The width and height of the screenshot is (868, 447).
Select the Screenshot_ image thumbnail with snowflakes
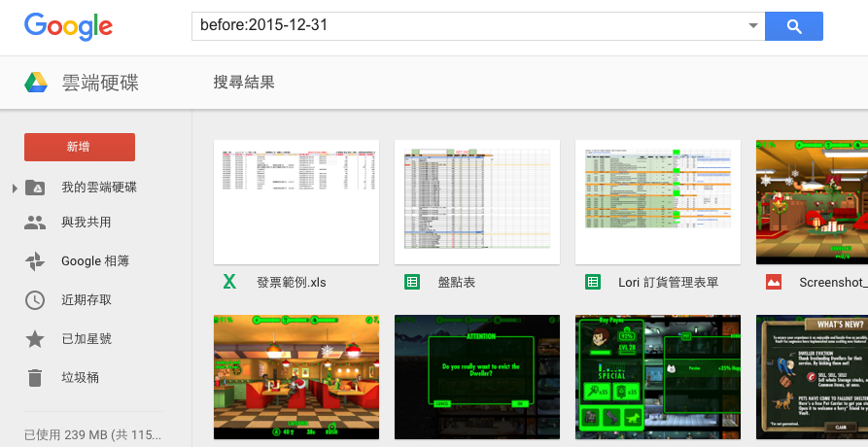tap(812, 202)
